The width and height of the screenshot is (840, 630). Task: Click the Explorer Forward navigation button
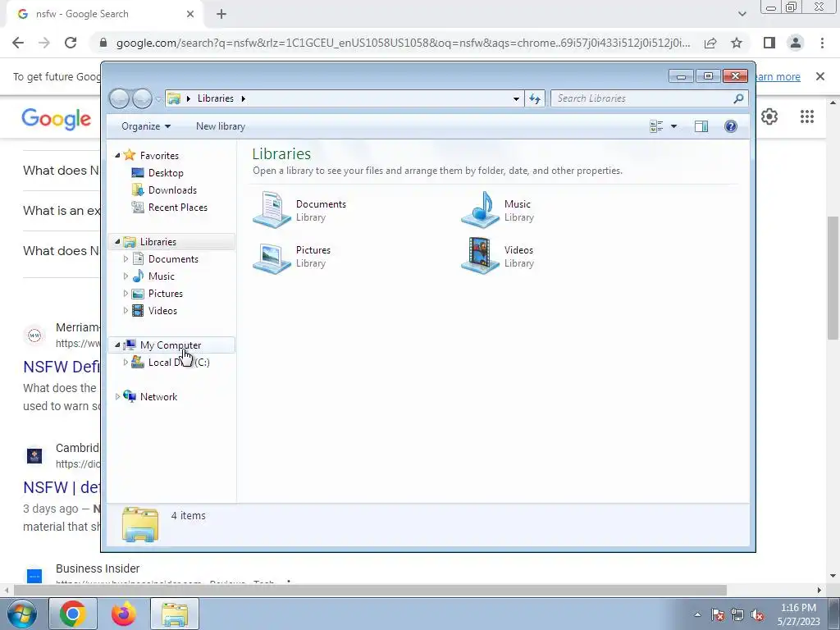tap(142, 98)
